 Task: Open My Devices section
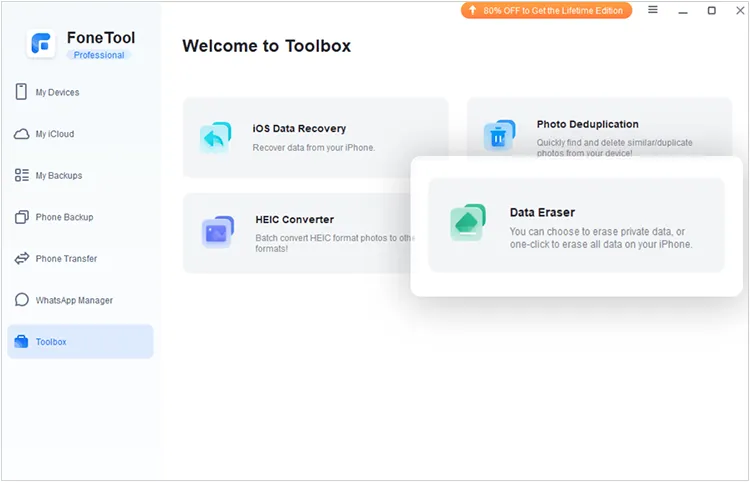80,92
